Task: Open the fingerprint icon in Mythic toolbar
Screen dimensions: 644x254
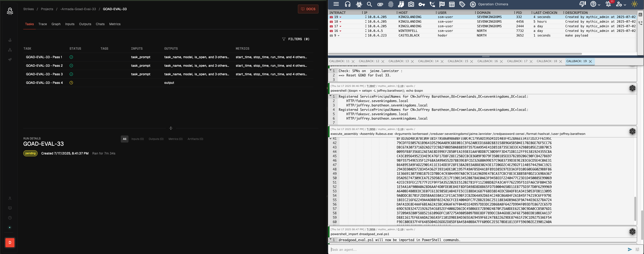Action: coord(391,4)
